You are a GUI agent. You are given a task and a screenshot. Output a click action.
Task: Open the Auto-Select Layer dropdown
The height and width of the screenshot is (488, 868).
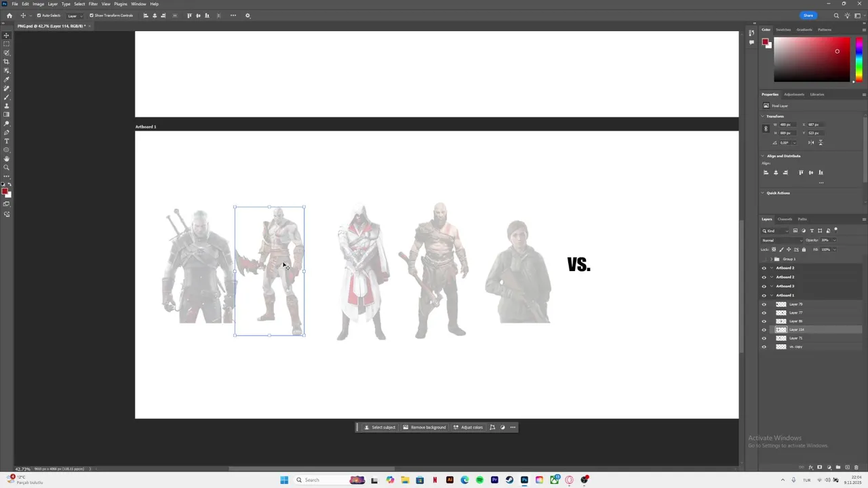pos(75,16)
